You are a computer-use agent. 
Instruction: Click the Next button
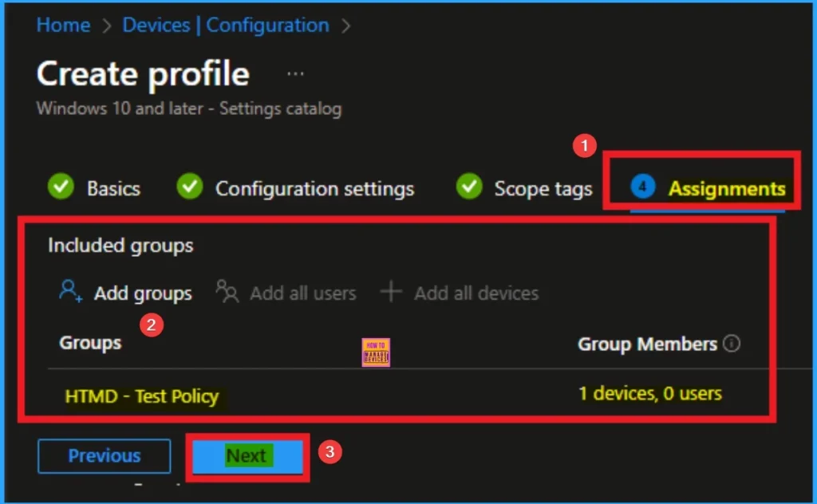(247, 456)
